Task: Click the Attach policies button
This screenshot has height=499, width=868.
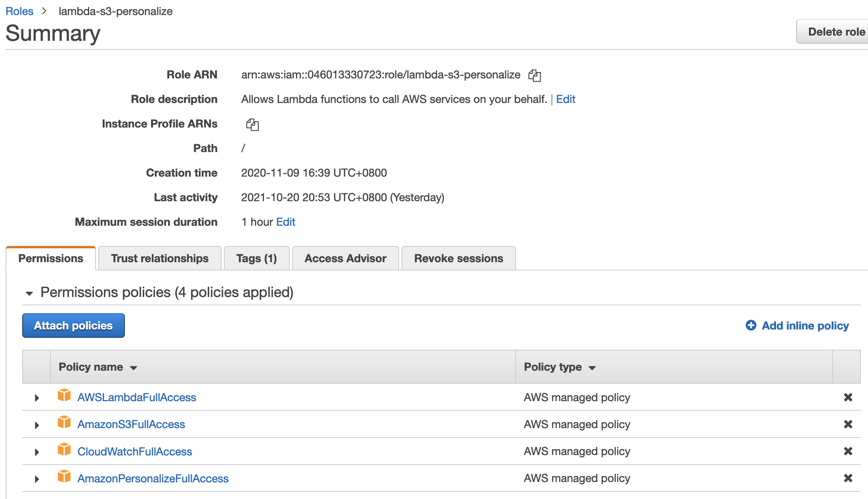Action: 73,326
